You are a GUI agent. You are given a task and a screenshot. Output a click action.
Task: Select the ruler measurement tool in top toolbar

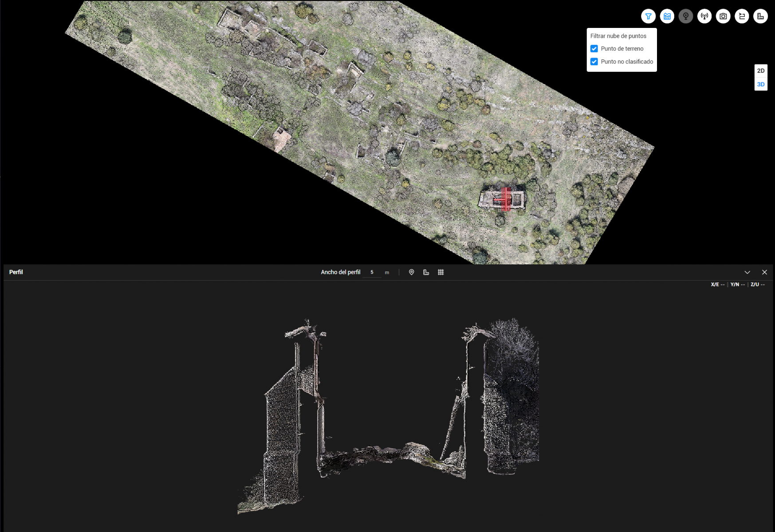coord(760,16)
